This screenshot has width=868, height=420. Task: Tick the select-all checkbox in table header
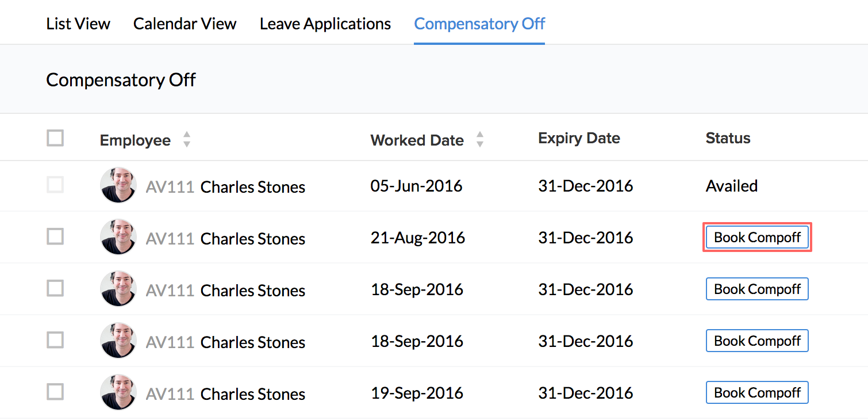pyautogui.click(x=55, y=139)
